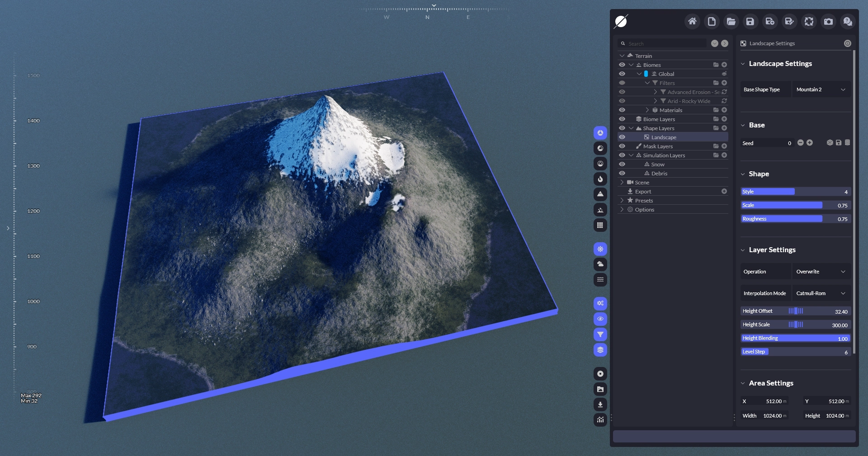Click the water waves icon

coord(600,280)
